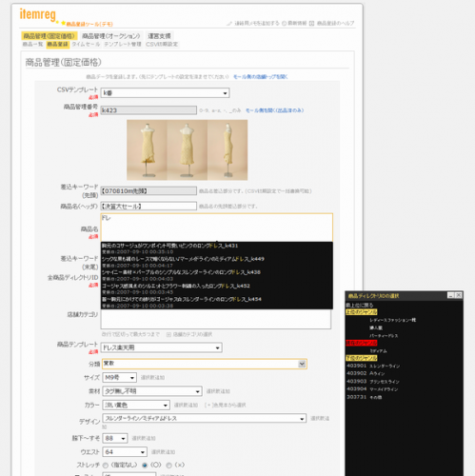Select 婦人服 in the directory popup
475x476 pixels.
pyautogui.click(x=376, y=327)
